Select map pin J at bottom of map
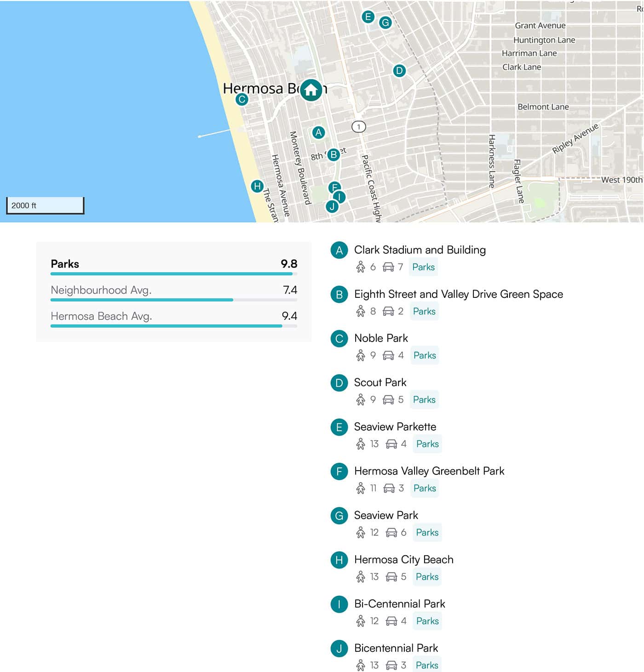644x672 pixels. tap(332, 207)
